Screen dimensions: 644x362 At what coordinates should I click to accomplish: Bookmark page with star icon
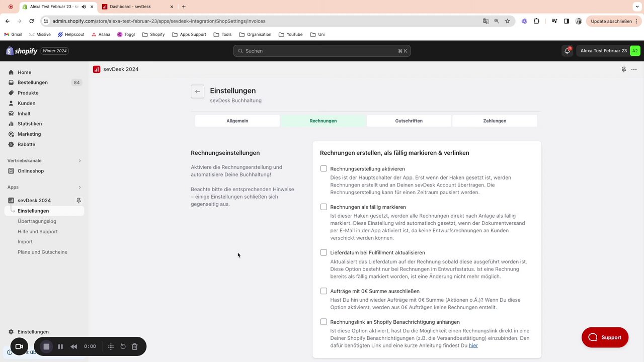pyautogui.click(x=508, y=21)
